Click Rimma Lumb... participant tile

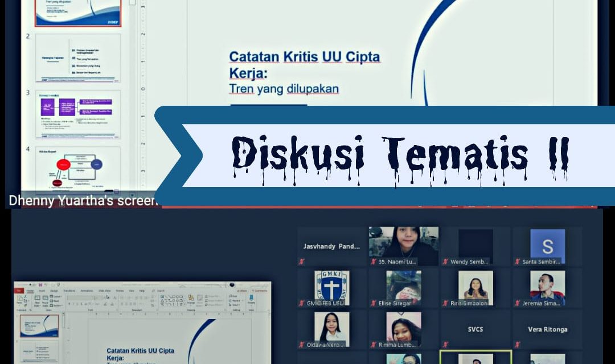(404, 329)
